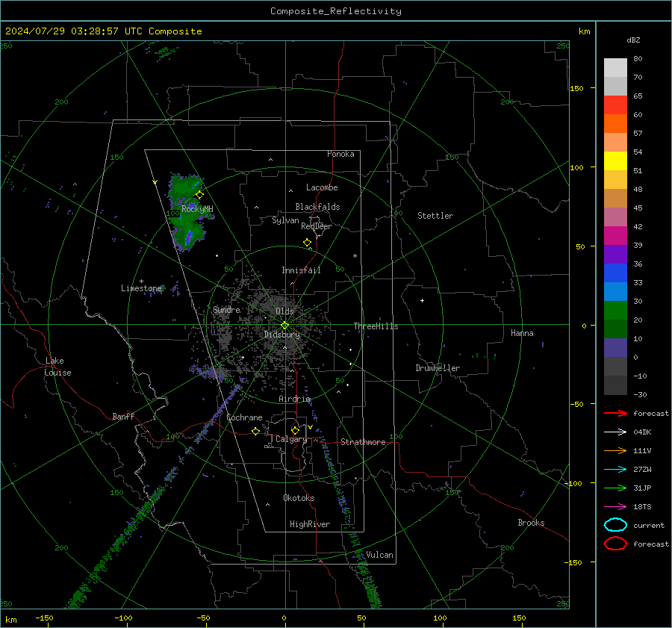Image resolution: width=672 pixels, height=628 pixels.
Task: Select the purple swatch between 39 and 36 dBZ
Action: [615, 254]
